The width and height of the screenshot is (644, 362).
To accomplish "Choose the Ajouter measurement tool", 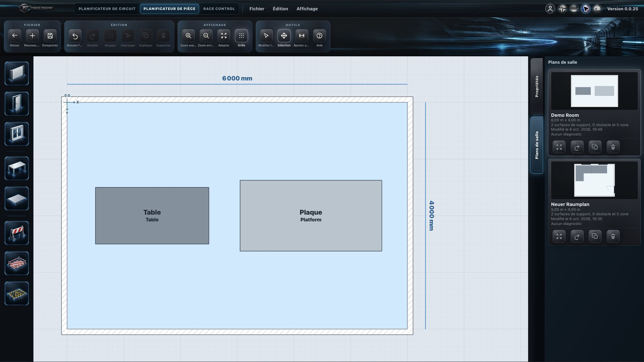I will coord(301,36).
